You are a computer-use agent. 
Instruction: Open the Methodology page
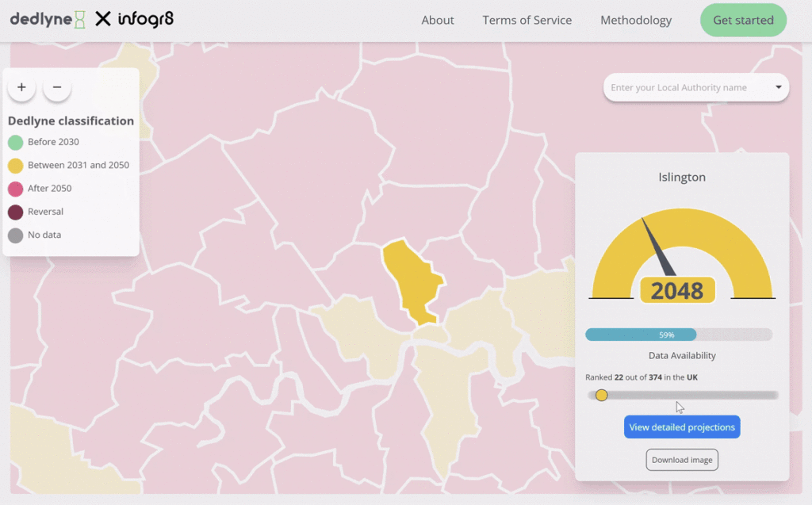click(636, 20)
